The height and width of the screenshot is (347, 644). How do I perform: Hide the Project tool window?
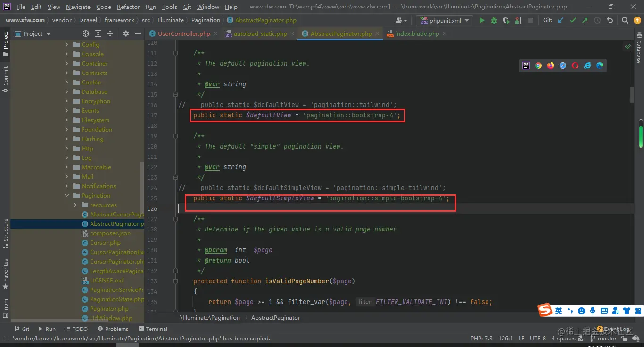pyautogui.click(x=138, y=33)
